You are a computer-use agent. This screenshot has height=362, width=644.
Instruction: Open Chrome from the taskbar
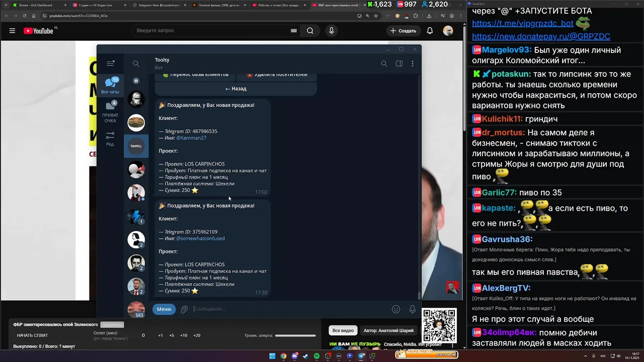pyautogui.click(x=283, y=356)
